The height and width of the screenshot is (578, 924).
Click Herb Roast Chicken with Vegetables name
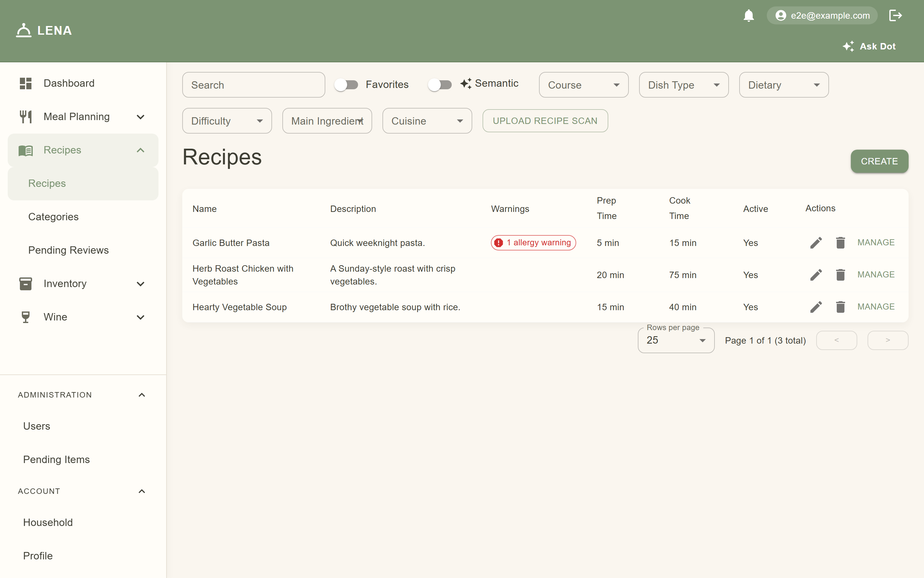click(x=243, y=275)
